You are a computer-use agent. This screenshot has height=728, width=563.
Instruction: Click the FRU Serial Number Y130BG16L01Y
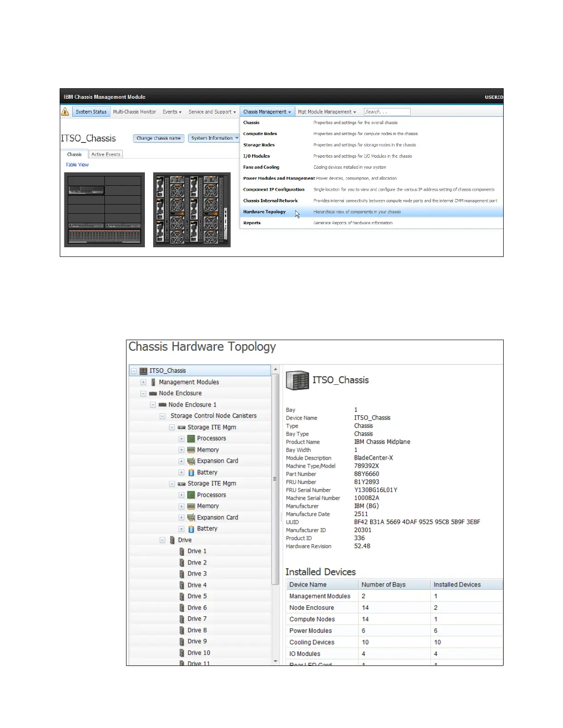point(376,490)
